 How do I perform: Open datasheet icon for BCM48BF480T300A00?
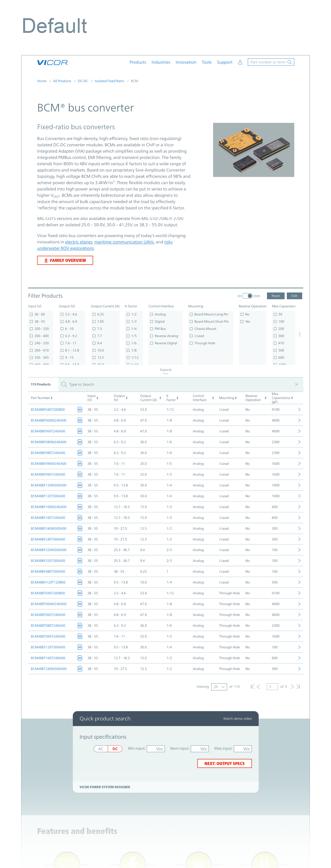tap(80, 571)
